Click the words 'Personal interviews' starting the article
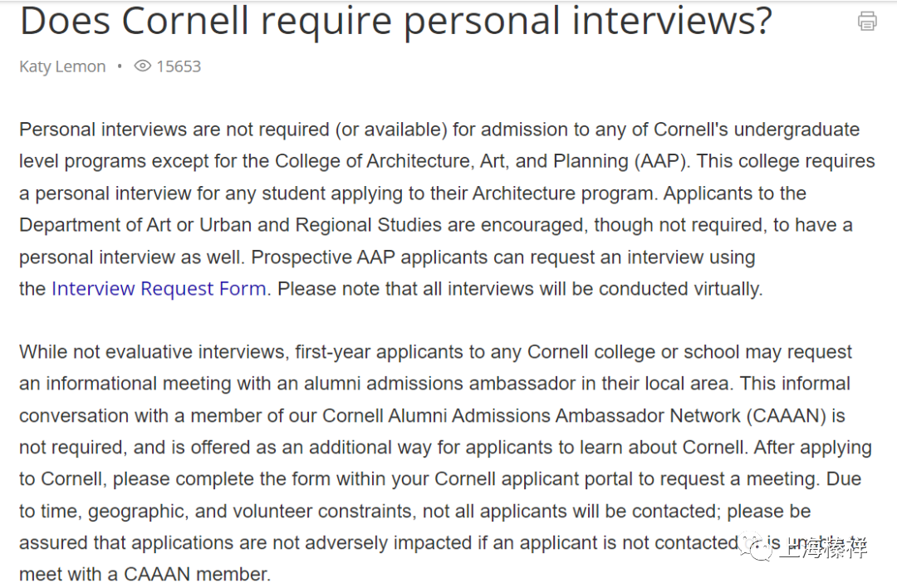The image size is (897, 588). click(x=103, y=130)
